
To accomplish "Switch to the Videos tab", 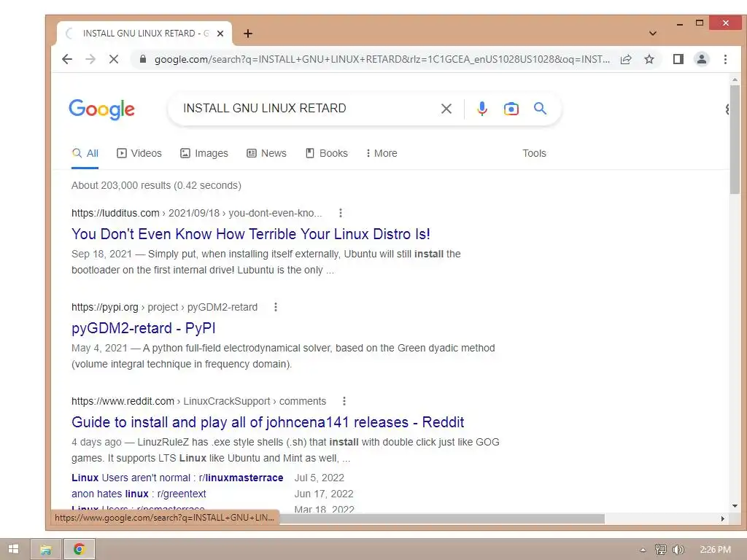I will pyautogui.click(x=139, y=153).
